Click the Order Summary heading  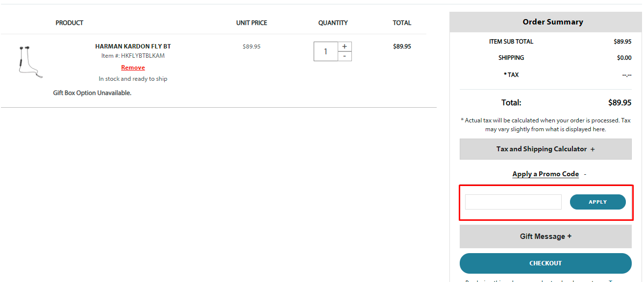(553, 22)
